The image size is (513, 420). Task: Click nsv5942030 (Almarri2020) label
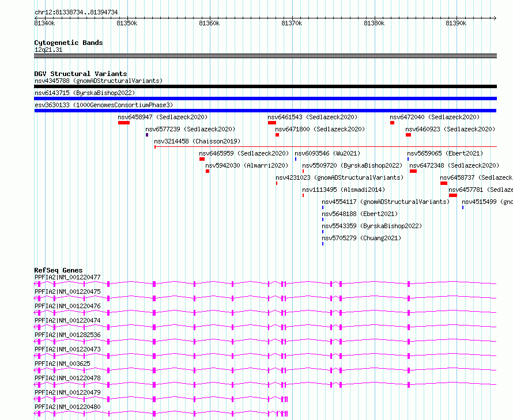pos(247,165)
